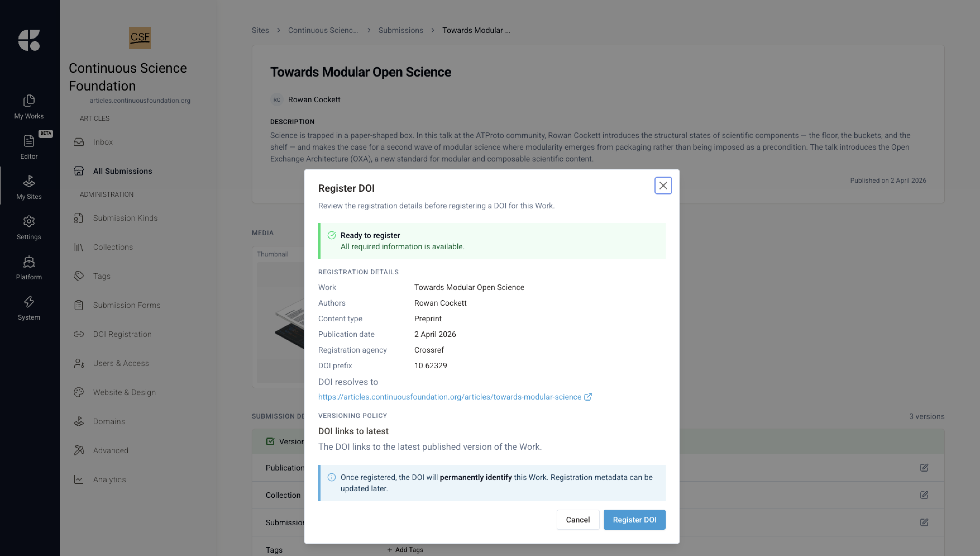The width and height of the screenshot is (980, 556).
Task: Select All Submissions in sidebar
Action: pos(123,171)
